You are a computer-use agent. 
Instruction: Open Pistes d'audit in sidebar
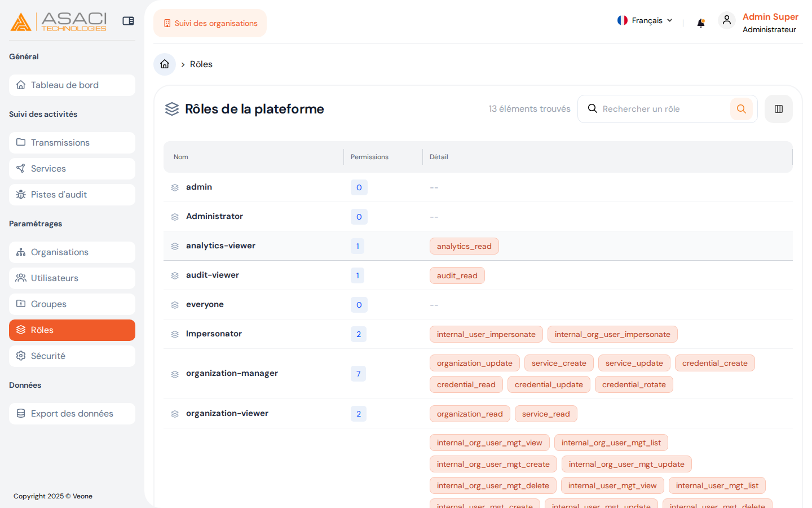click(x=72, y=195)
